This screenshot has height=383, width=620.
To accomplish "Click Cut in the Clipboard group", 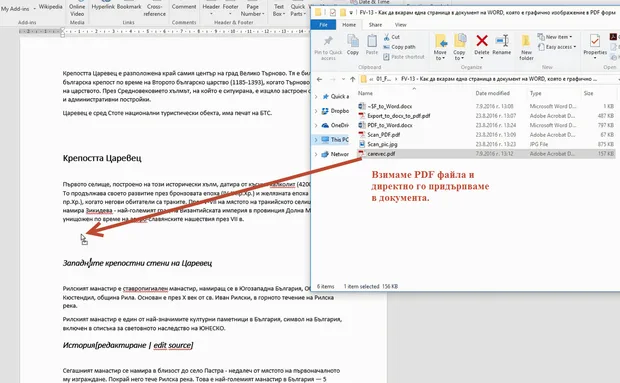I will click(391, 37).
